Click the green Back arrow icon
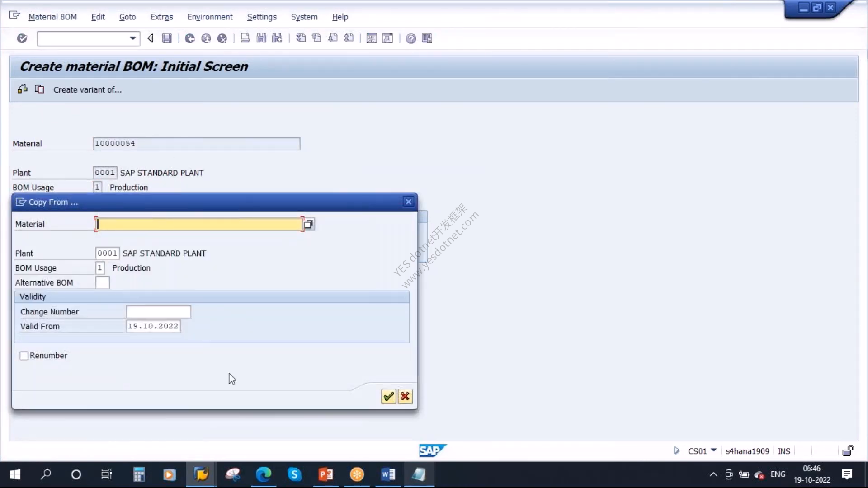 click(x=190, y=38)
